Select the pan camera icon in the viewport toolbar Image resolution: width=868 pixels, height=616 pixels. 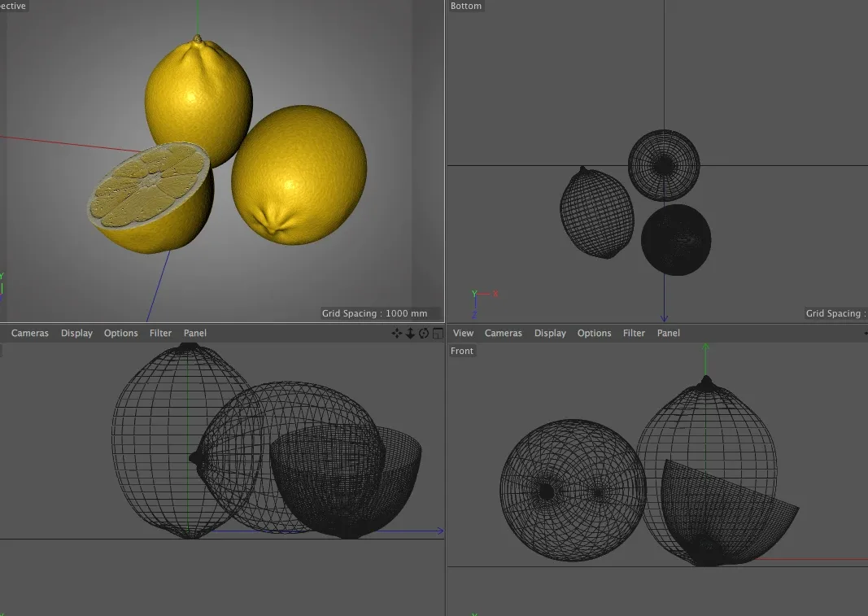[x=397, y=333]
